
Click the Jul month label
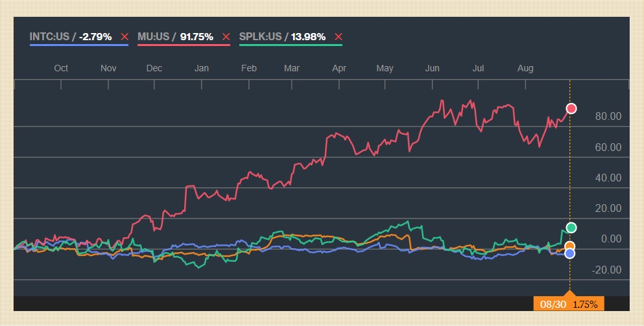pyautogui.click(x=478, y=68)
